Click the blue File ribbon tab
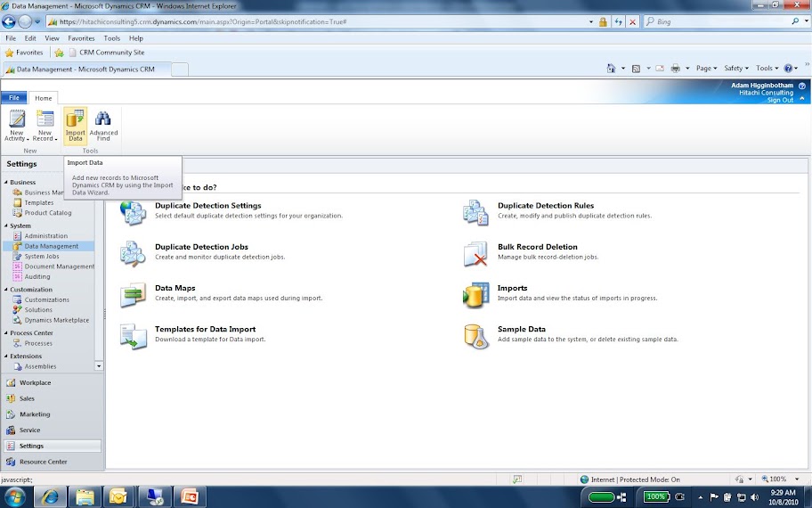 click(14, 97)
